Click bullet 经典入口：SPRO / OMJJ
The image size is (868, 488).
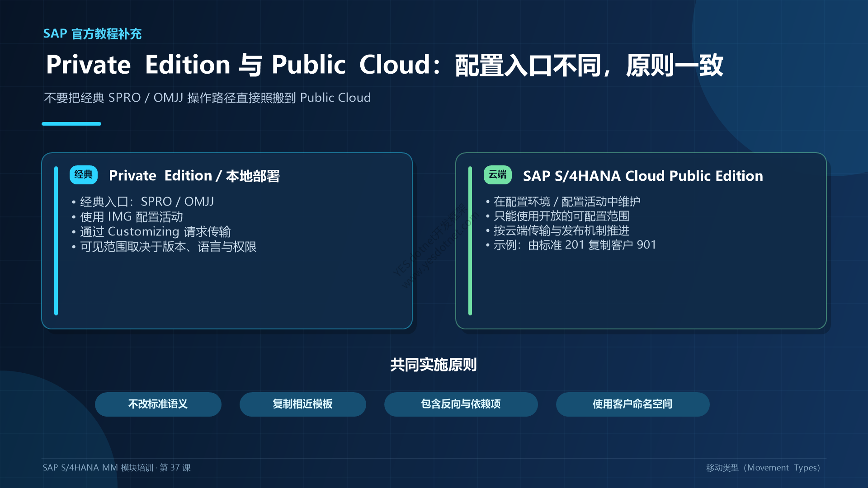point(143,202)
